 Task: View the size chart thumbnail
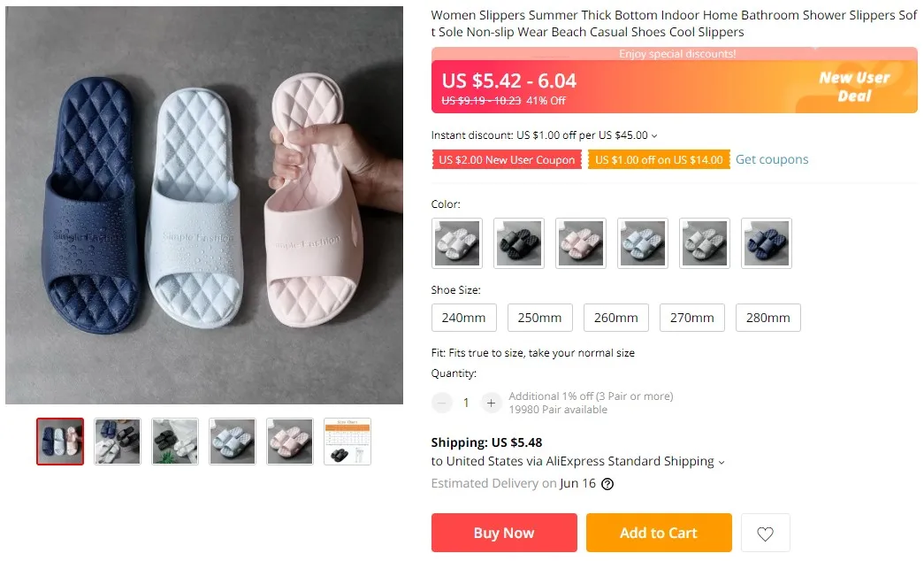pyautogui.click(x=347, y=442)
